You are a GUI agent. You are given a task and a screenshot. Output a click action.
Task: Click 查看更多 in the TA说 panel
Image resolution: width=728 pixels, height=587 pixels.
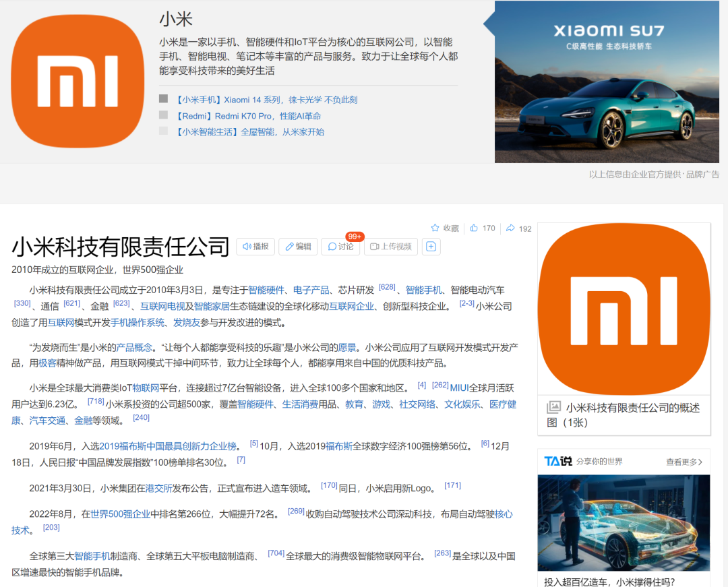click(x=684, y=462)
